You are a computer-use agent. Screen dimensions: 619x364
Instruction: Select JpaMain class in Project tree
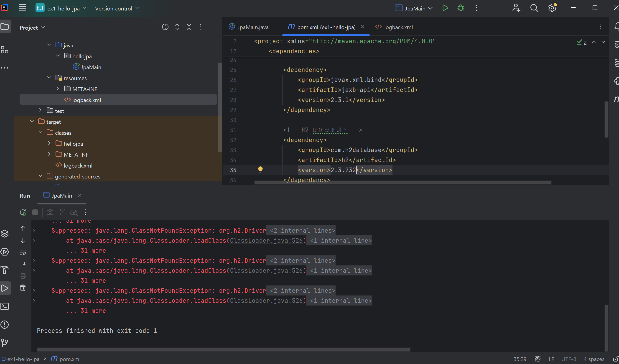(x=87, y=67)
